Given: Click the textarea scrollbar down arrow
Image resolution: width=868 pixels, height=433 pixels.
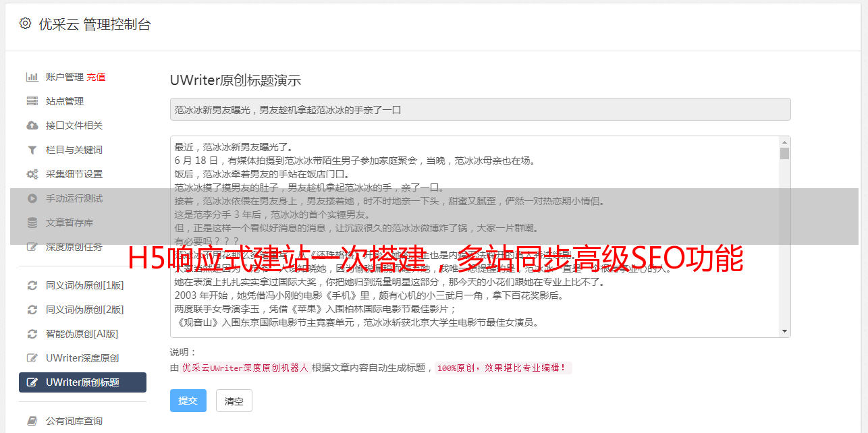Looking at the screenshot, I should (784, 331).
